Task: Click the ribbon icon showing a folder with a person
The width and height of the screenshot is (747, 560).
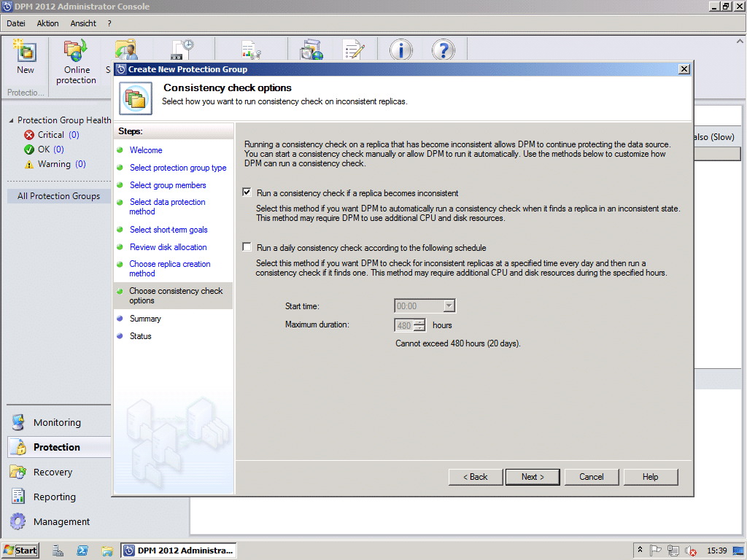Action: 125,50
